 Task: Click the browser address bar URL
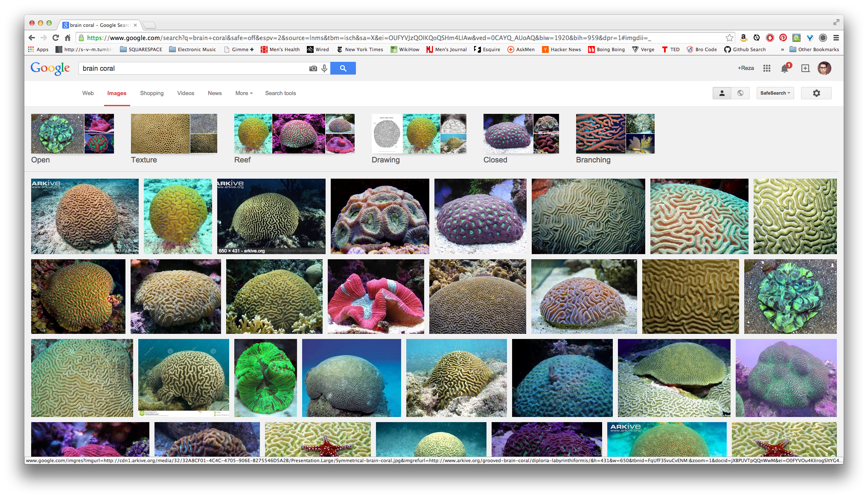pos(368,38)
